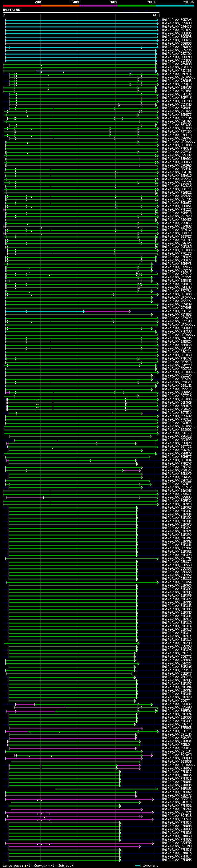The image size is (197, 868).
Task: Click the UniRef100_A3B7I6 label
Action: tap(176, 731)
